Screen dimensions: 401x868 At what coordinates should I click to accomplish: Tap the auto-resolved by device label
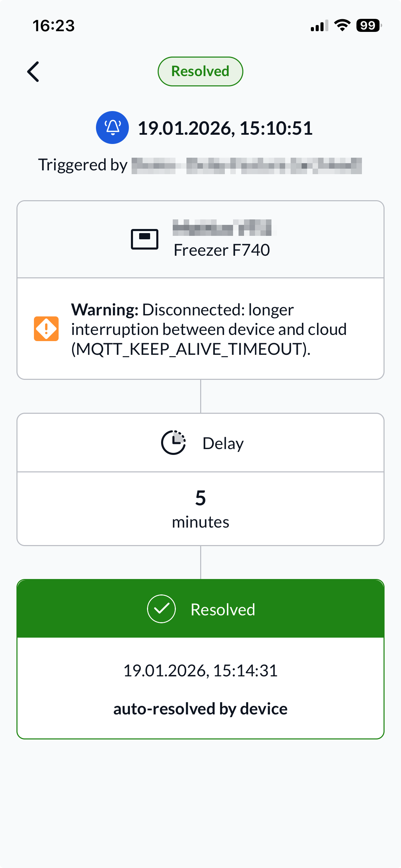200,708
